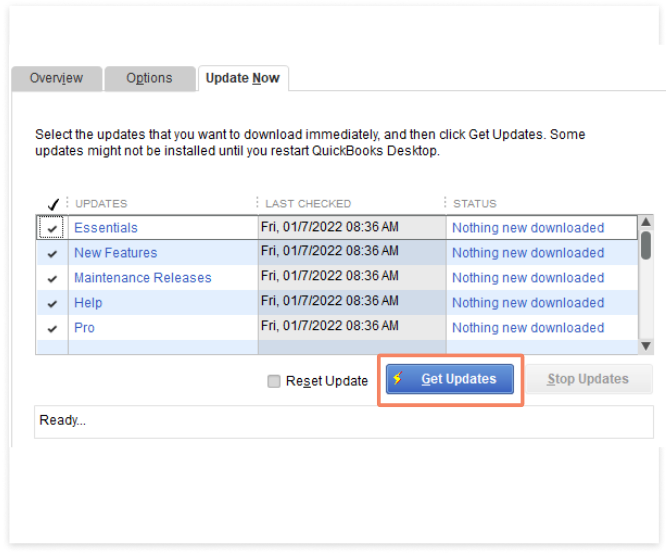Toggle the Pro update checkmark
668x553 pixels.
point(52,328)
